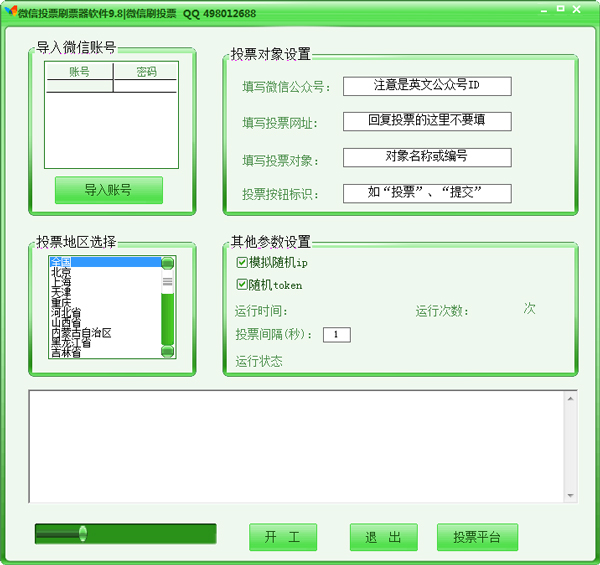Click the 退出 button to exit

[383, 537]
